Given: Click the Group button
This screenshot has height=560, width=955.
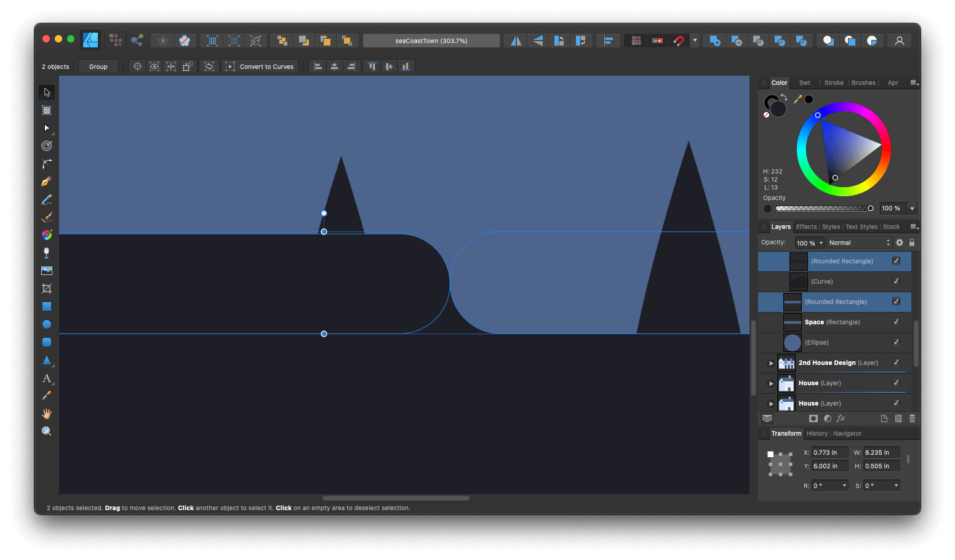Looking at the screenshot, I should pos(98,66).
